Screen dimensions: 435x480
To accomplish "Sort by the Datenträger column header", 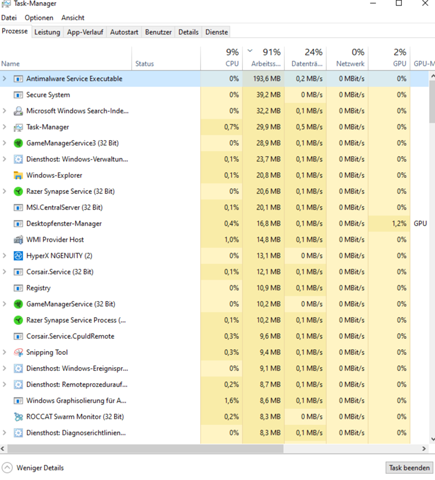I will pyautogui.click(x=306, y=58).
